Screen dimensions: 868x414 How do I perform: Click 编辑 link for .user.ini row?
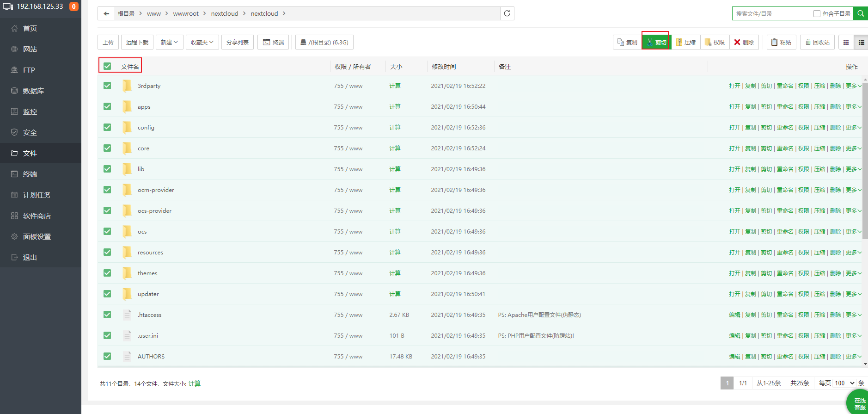(x=734, y=335)
